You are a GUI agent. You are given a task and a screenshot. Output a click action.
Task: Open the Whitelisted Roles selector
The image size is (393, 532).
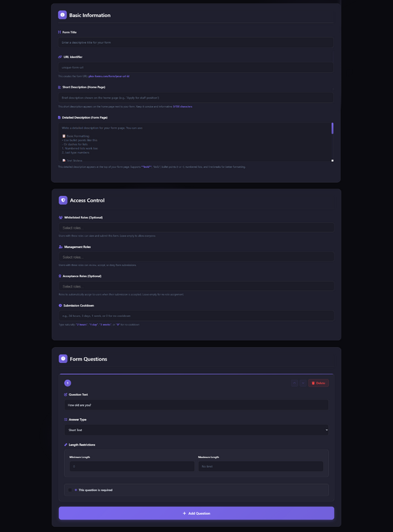[196, 227]
